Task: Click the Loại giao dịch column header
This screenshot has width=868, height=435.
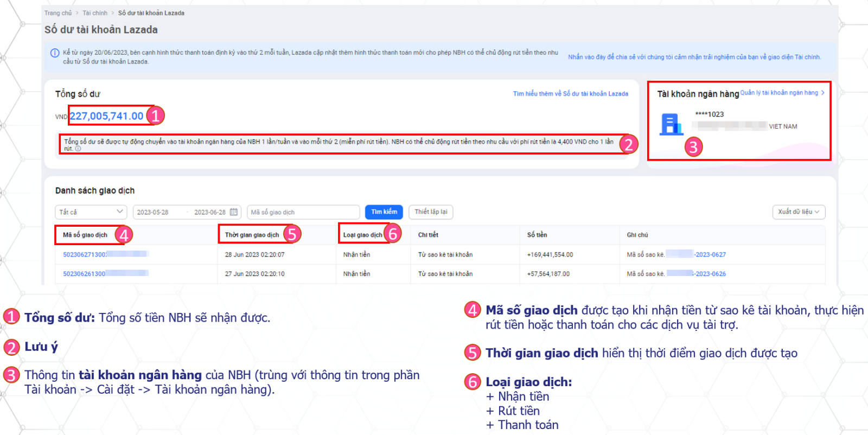Action: point(362,235)
